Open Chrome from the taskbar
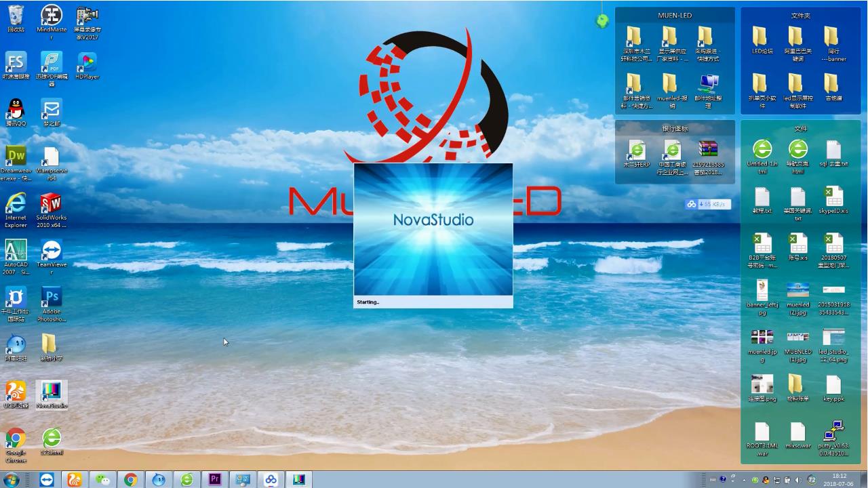The width and height of the screenshot is (868, 488). tap(130, 480)
